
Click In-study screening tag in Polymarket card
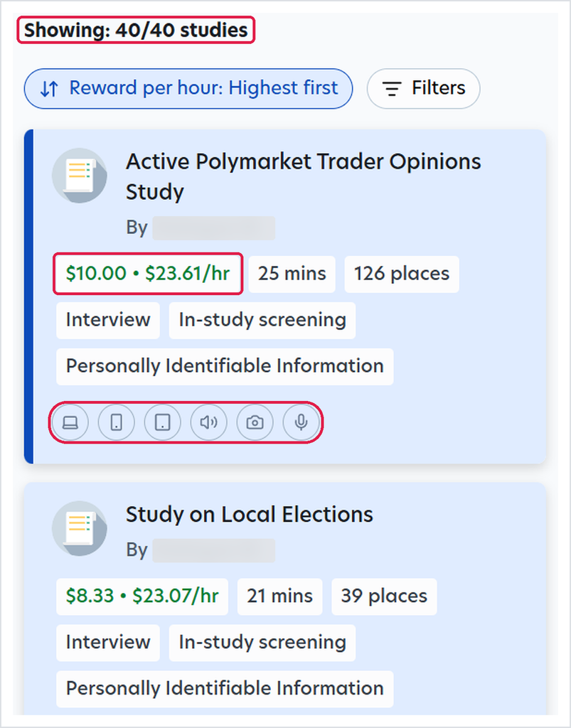pos(262,321)
